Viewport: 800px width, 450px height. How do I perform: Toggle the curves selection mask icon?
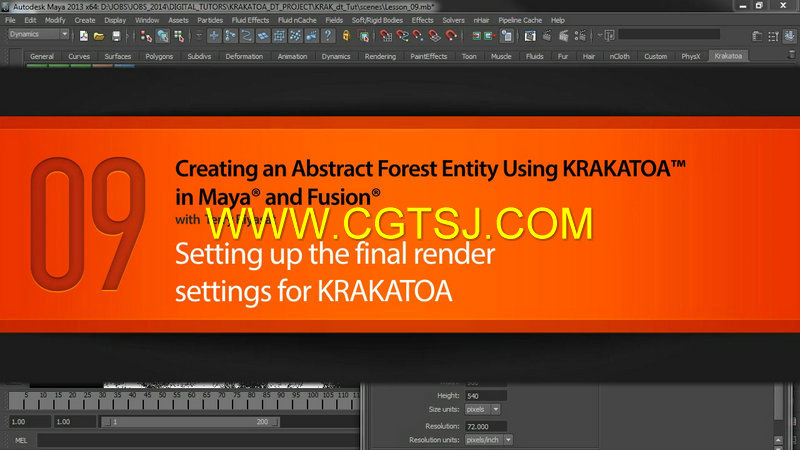[x=246, y=36]
